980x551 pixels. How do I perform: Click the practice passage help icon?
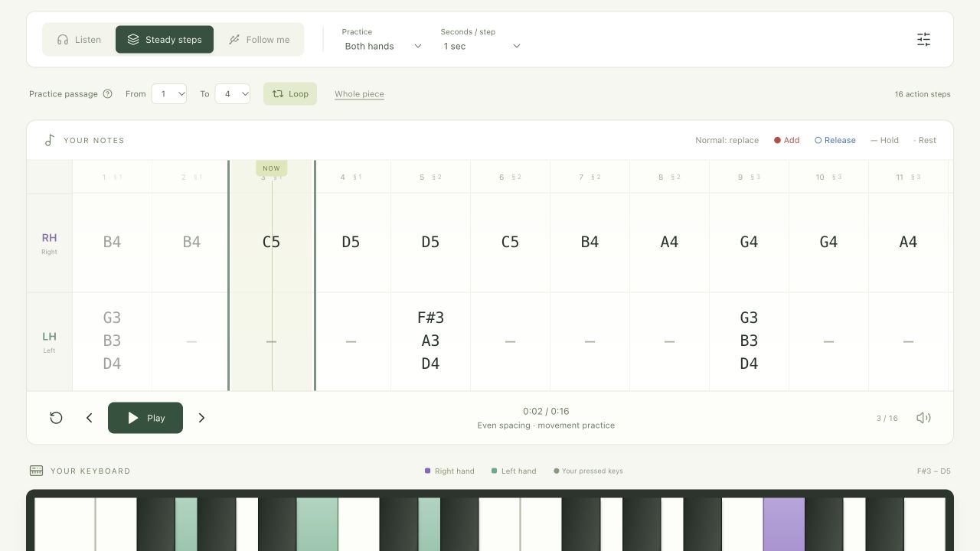[107, 94]
